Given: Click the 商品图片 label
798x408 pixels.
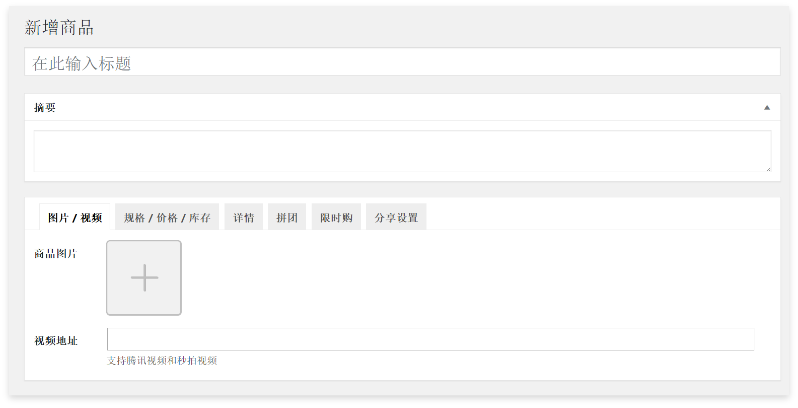Looking at the screenshot, I should (55, 253).
